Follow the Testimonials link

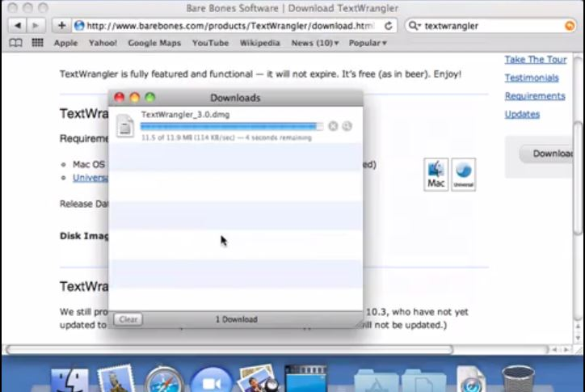click(532, 78)
